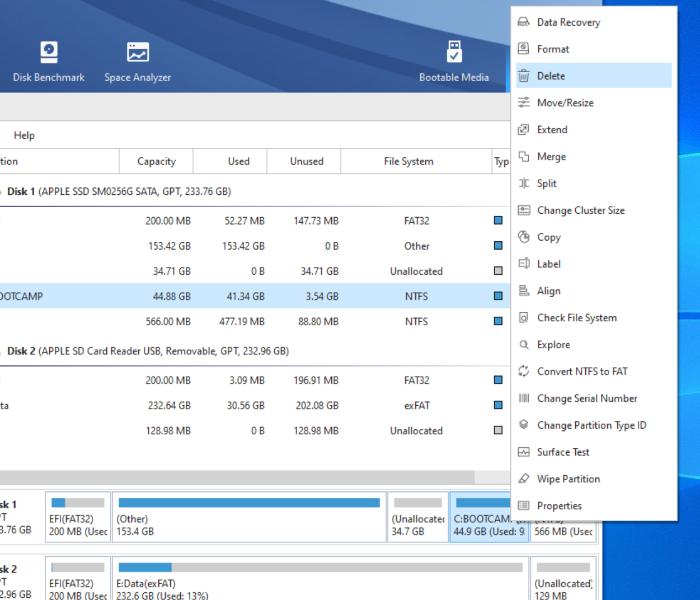Image resolution: width=700 pixels, height=600 pixels.
Task: Click the BOOTCAMP partition name in the list
Action: pos(21,296)
